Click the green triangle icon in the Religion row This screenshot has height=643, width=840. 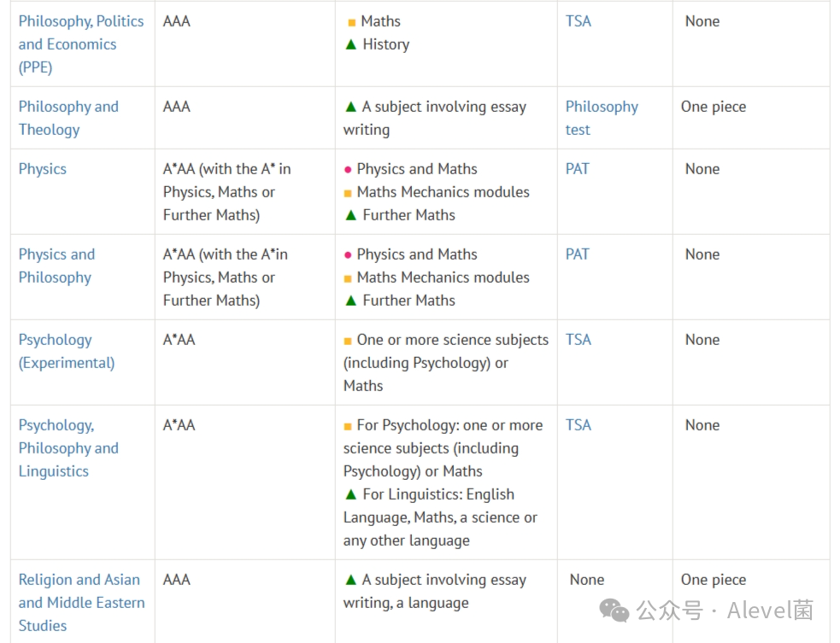pyautogui.click(x=351, y=579)
